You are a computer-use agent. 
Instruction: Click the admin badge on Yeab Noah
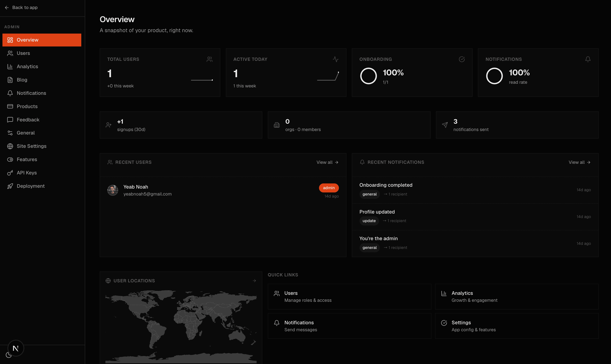(329, 188)
